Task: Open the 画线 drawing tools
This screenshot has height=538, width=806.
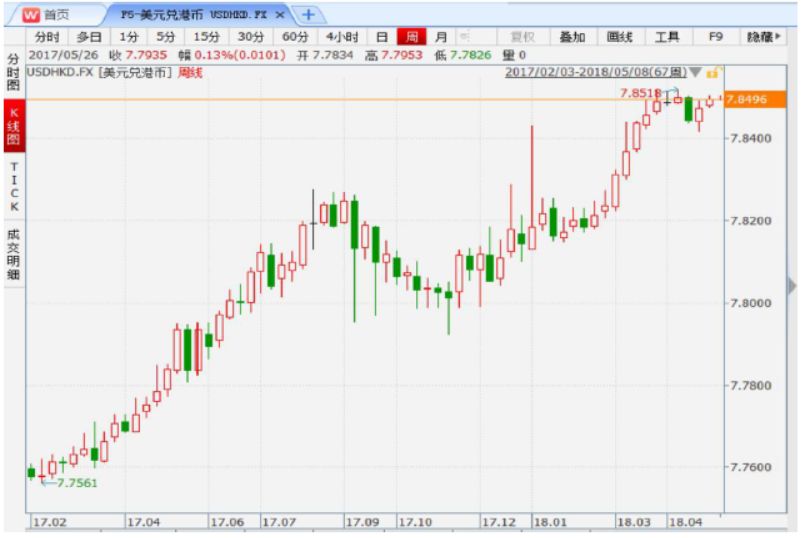Action: click(619, 37)
